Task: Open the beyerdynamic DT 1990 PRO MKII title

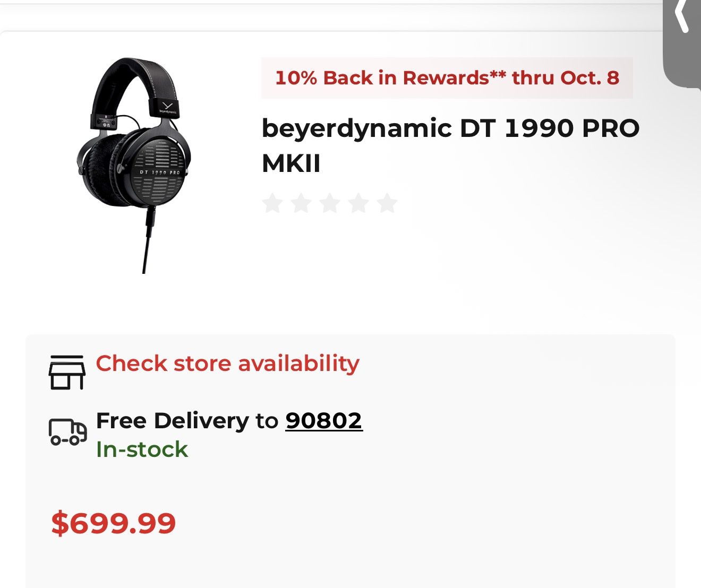Action: (450, 145)
